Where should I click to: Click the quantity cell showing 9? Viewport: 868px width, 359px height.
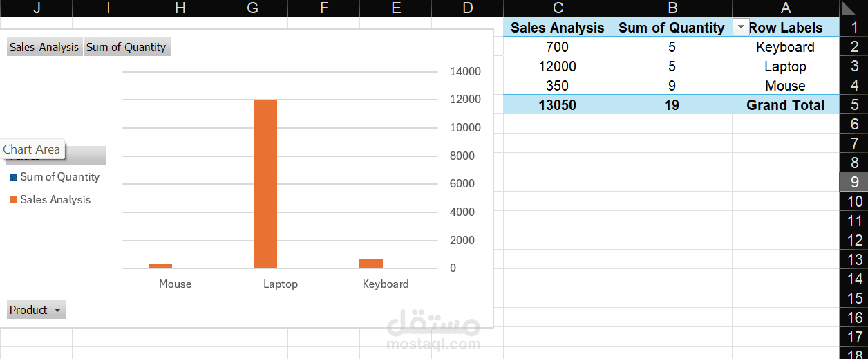pos(672,86)
